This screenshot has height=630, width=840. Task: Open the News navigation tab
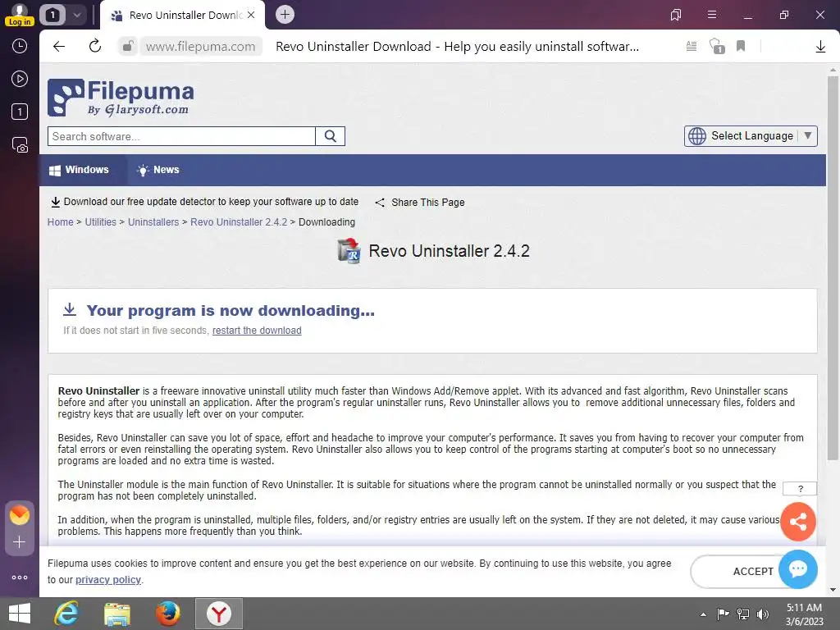click(x=158, y=170)
